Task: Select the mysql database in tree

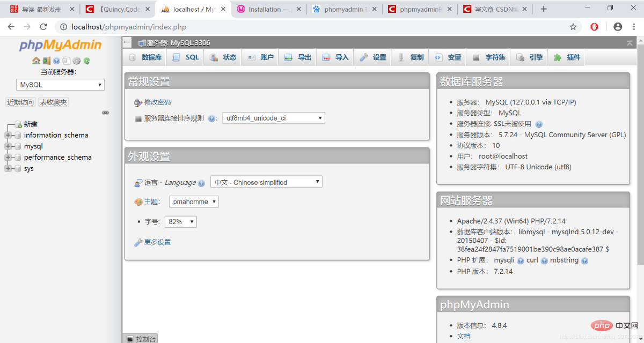Action: click(x=33, y=146)
